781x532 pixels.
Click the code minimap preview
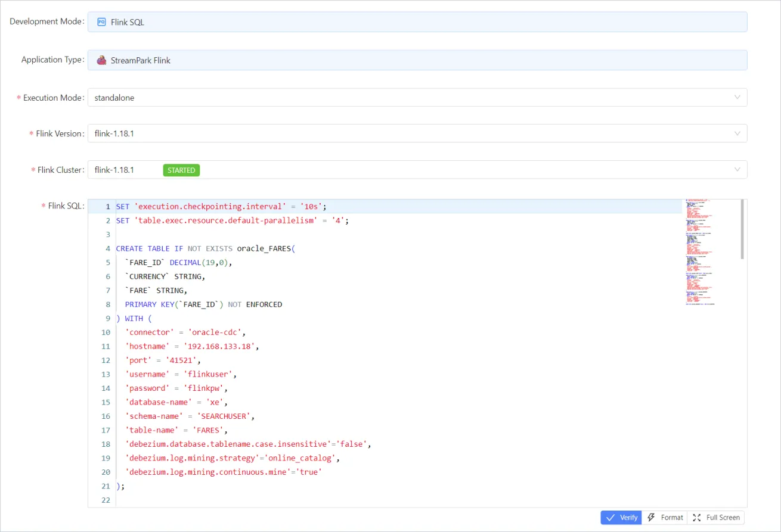coord(700,251)
